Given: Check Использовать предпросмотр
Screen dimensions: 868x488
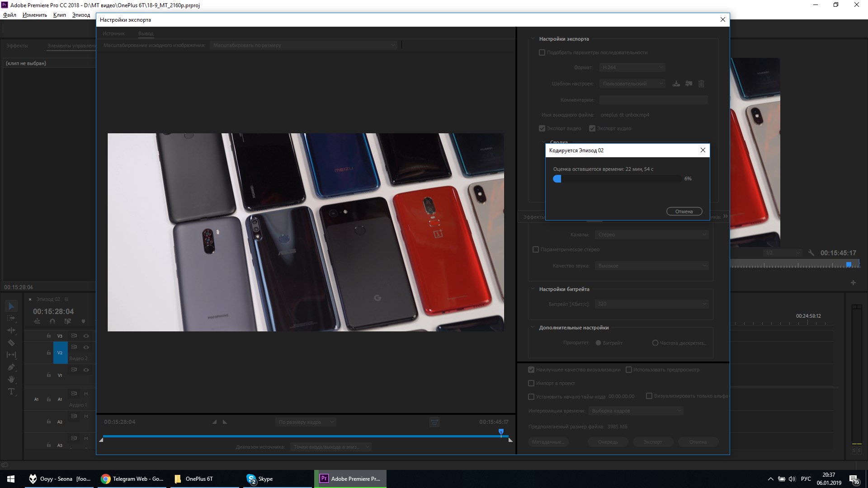Looking at the screenshot, I should coord(628,370).
